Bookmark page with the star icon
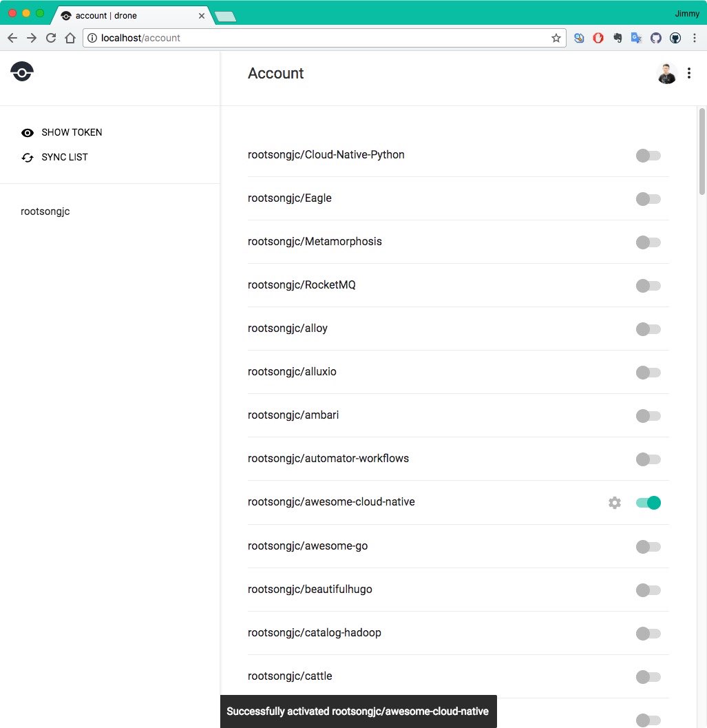 (x=556, y=39)
